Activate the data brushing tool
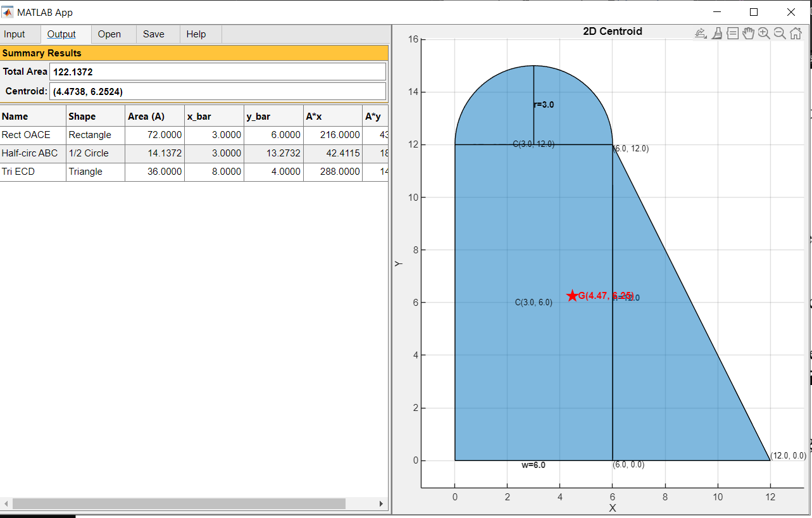 (x=717, y=34)
